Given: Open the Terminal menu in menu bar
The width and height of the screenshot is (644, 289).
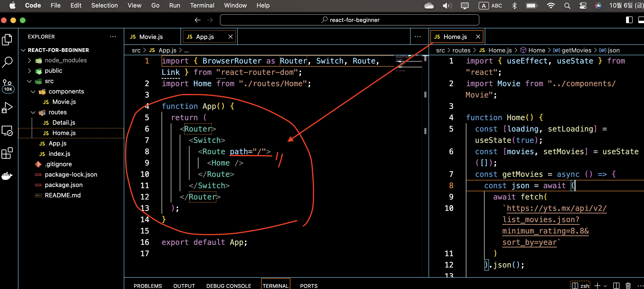Looking at the screenshot, I should click(202, 5).
